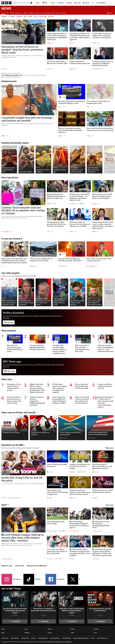The image size is (115, 644).
Task: Add Blue Lights to Watchlist
Action: pyautogui.click(x=15, y=621)
